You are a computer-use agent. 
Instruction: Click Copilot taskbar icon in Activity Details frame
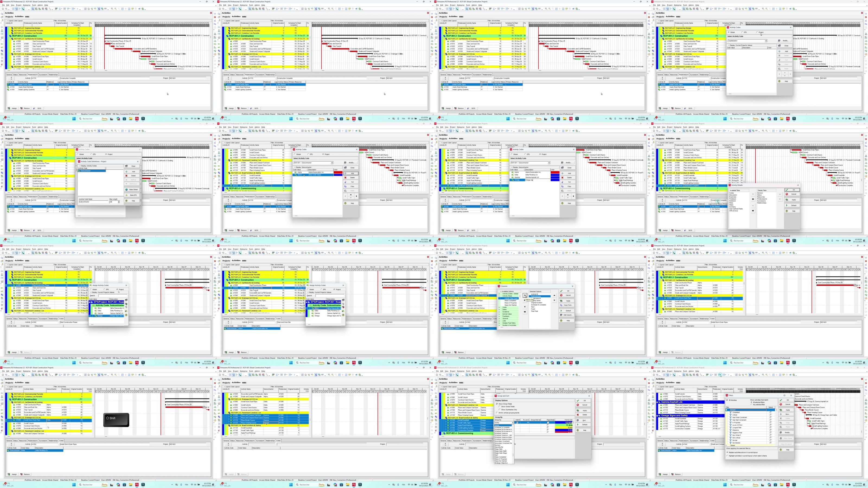pos(769,240)
